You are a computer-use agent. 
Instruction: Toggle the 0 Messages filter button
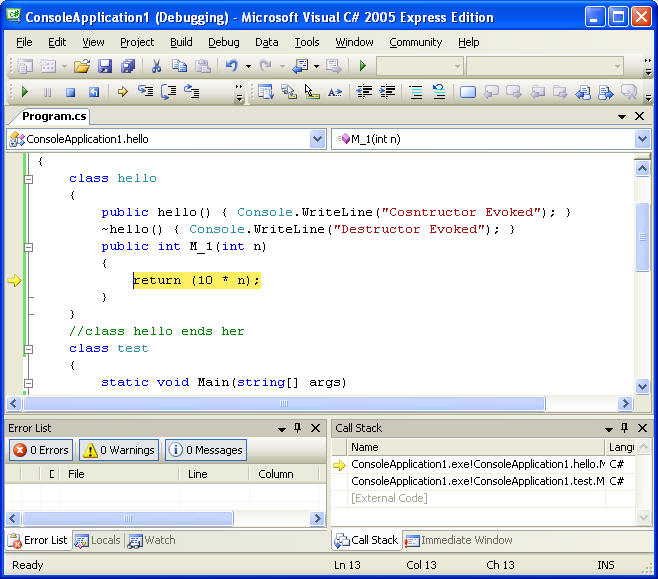[205, 450]
